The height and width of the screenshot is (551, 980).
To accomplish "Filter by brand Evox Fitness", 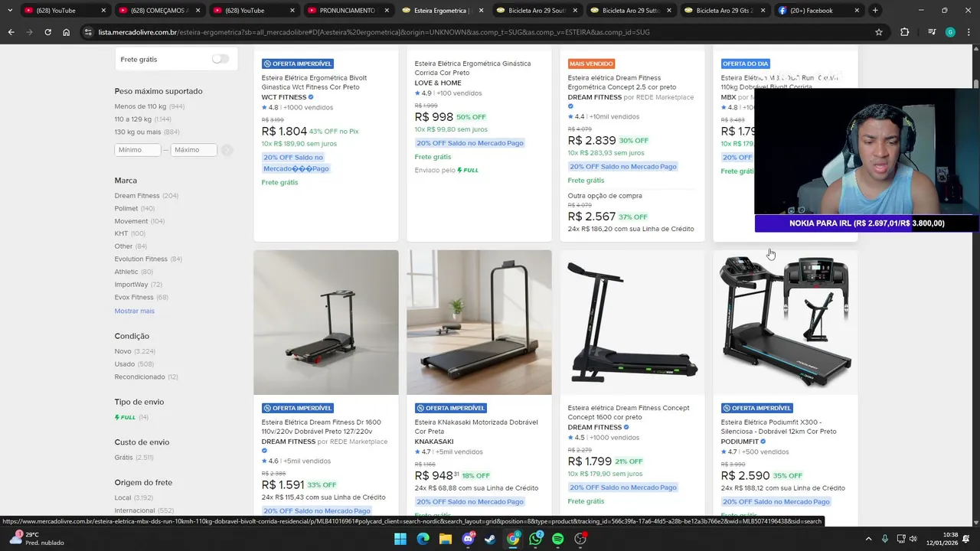I will (134, 297).
